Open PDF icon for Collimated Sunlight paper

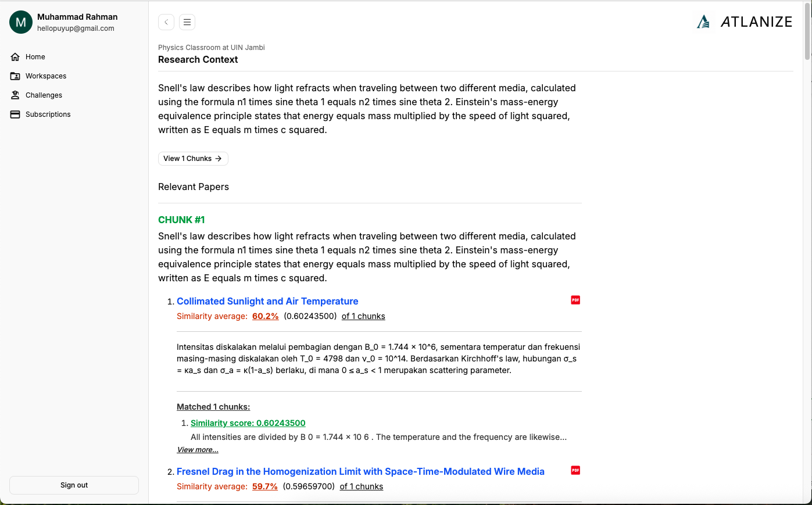coord(575,300)
